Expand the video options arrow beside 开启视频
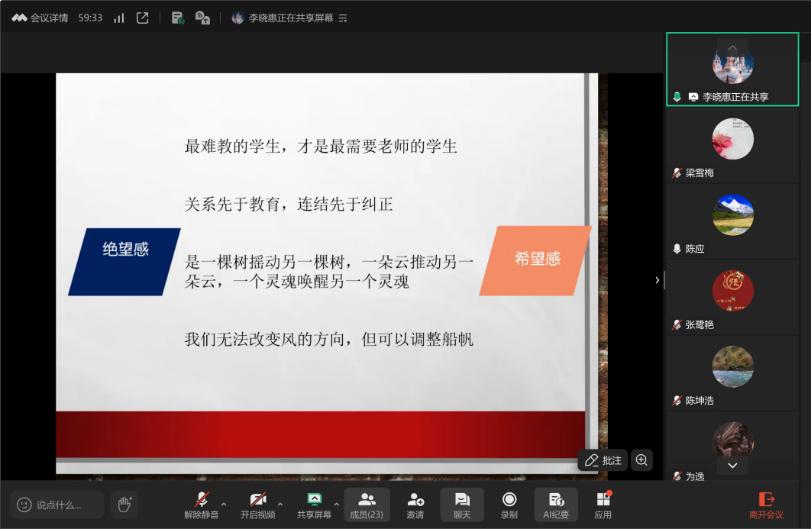The width and height of the screenshot is (811, 529). coord(280,503)
